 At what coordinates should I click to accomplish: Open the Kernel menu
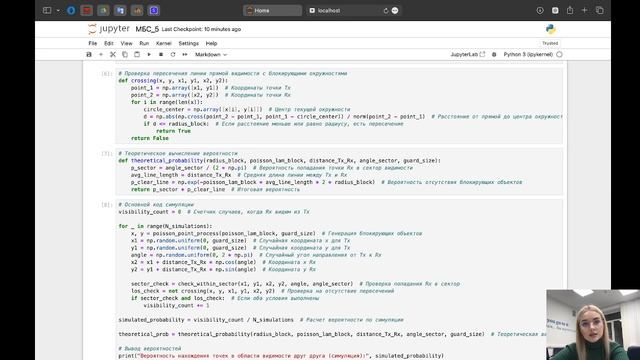point(164,43)
